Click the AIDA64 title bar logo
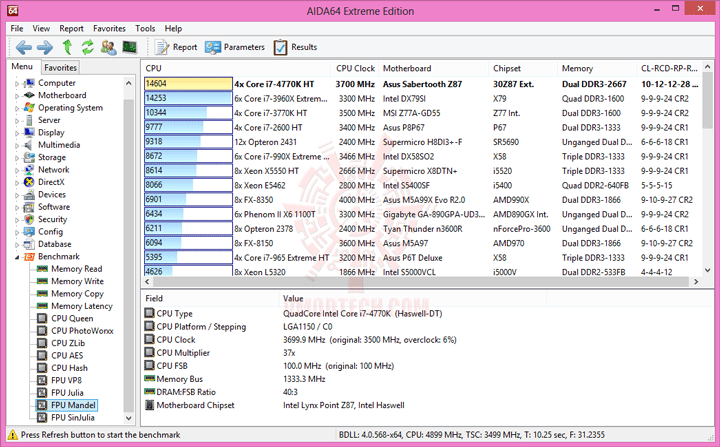720x447 pixels. click(x=13, y=11)
